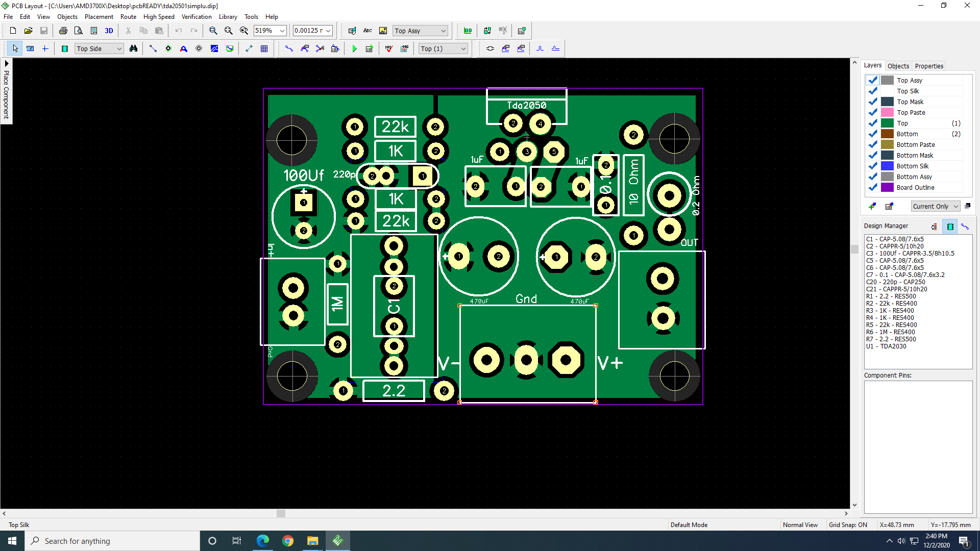Show components list in Design Manager
Viewport: 980px width, 551px height.
[950, 227]
